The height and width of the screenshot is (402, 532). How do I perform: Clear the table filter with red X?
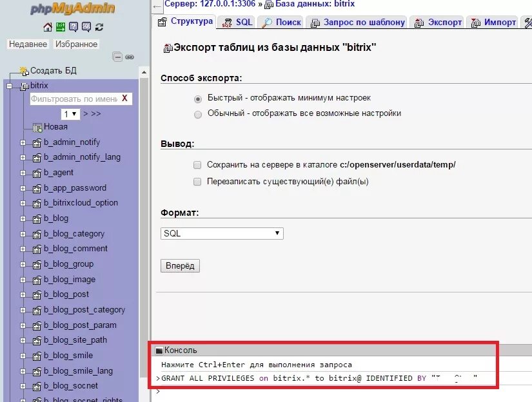[124, 99]
